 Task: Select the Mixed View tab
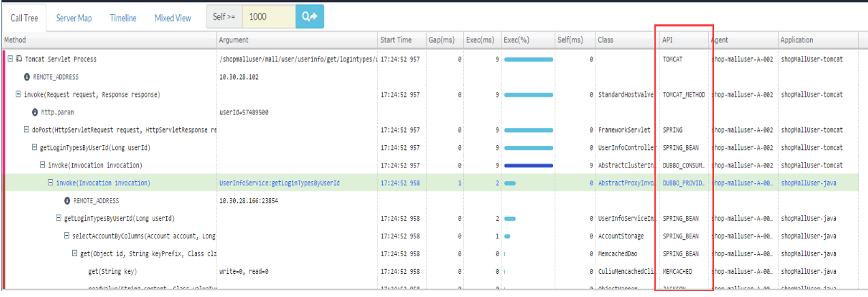coord(172,18)
